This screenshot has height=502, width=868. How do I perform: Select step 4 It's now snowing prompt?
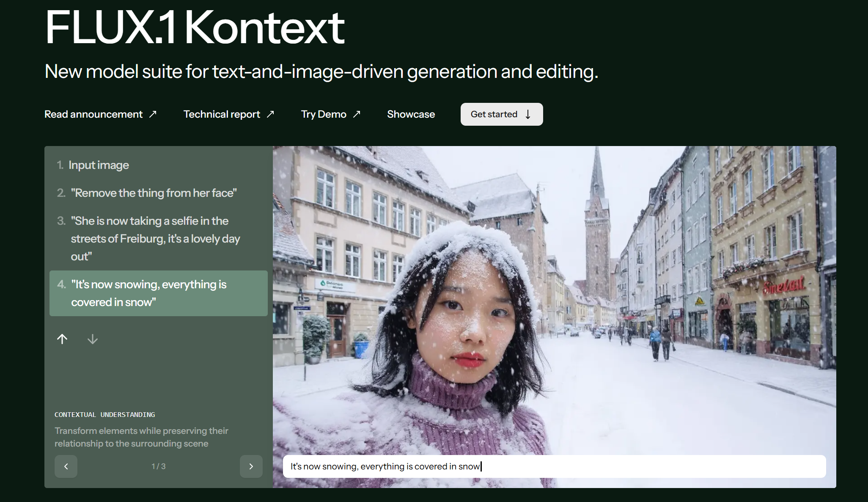pos(159,293)
